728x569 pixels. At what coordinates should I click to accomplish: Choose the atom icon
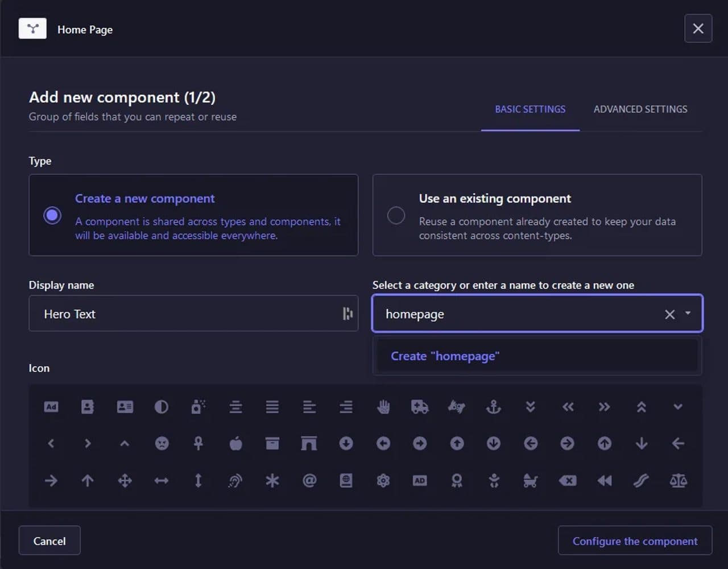383,481
